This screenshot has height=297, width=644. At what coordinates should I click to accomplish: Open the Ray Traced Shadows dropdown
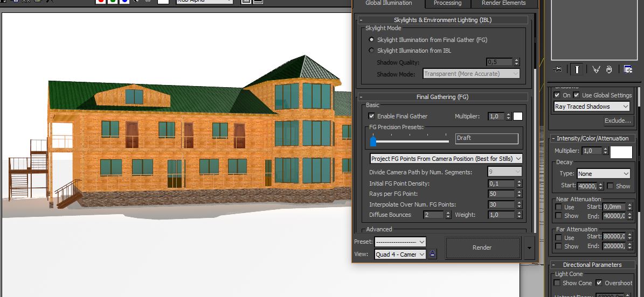tap(592, 107)
